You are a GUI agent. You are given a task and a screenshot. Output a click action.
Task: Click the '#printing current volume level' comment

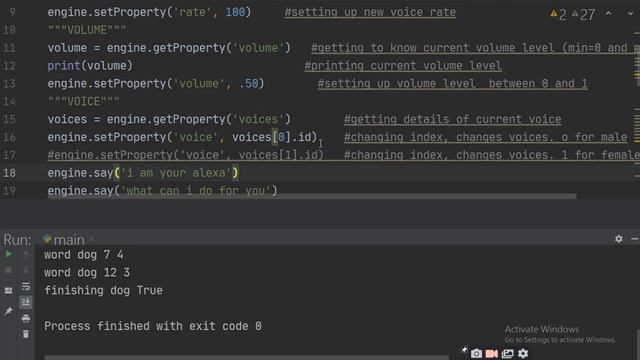(403, 66)
